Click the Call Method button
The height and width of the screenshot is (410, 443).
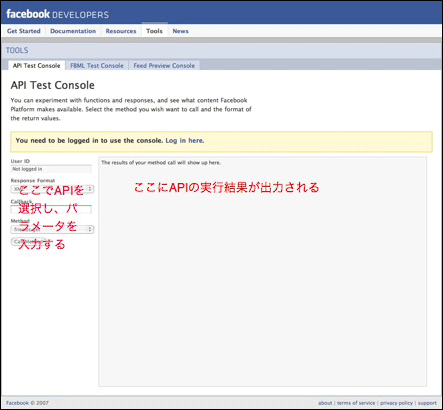point(28,241)
